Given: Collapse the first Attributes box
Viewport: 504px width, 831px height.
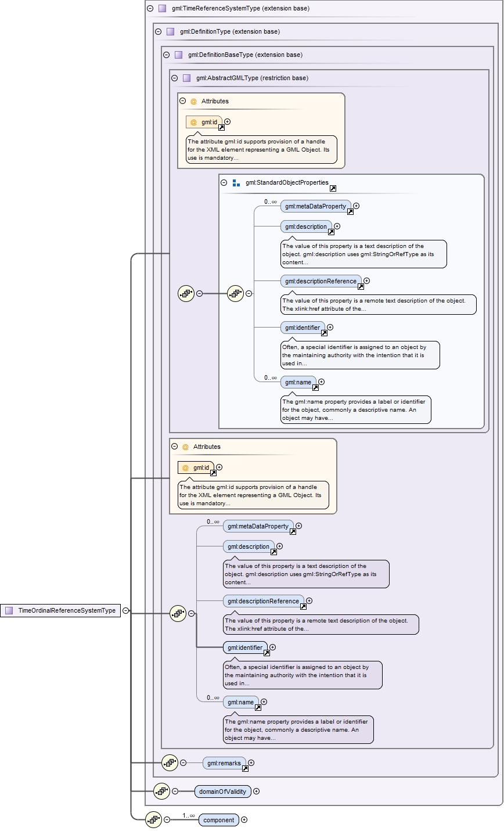Looking at the screenshot, I should coord(182,101).
